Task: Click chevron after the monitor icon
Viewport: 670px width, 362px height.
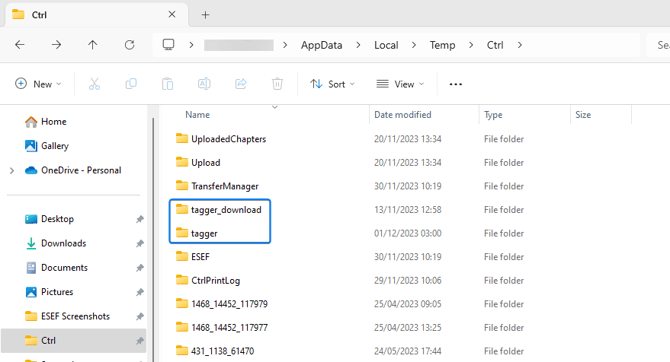Action: 191,45
